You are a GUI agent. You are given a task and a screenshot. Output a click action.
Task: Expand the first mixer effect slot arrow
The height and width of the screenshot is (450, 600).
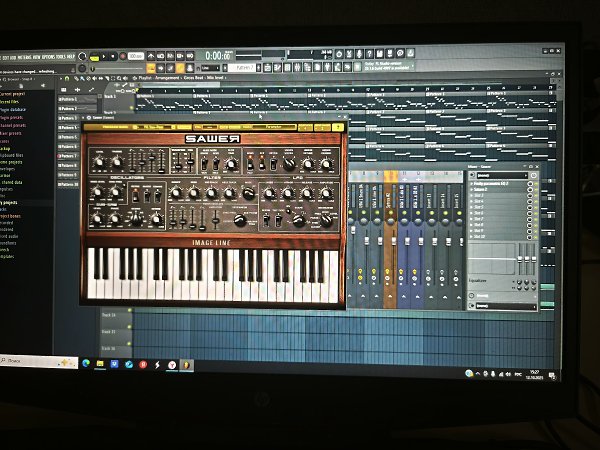pos(472,186)
